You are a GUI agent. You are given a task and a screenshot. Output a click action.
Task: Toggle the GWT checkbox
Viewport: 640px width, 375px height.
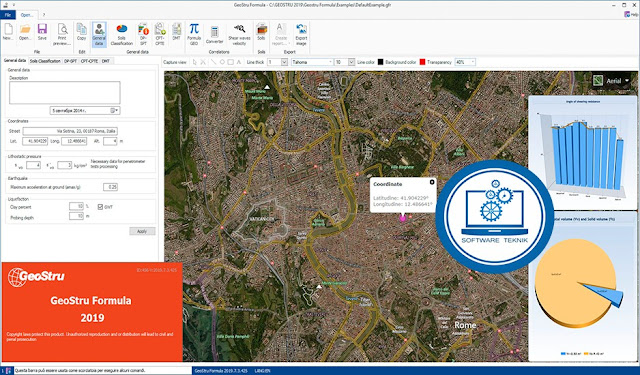tap(100, 207)
